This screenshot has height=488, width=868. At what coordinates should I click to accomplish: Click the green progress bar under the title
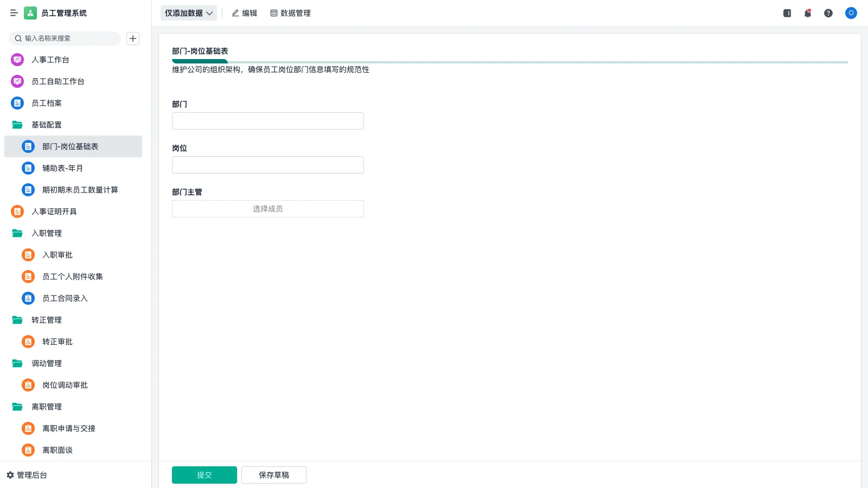click(200, 61)
